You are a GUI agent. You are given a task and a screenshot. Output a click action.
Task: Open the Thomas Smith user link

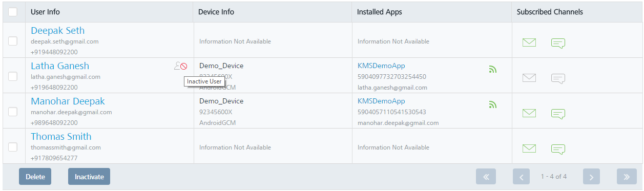tap(61, 137)
